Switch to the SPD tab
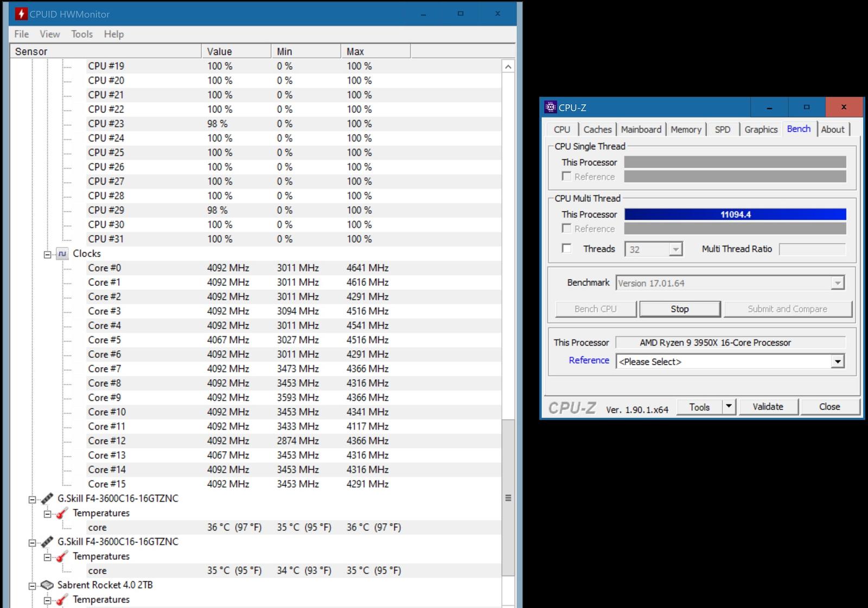This screenshot has height=608, width=868. click(723, 130)
